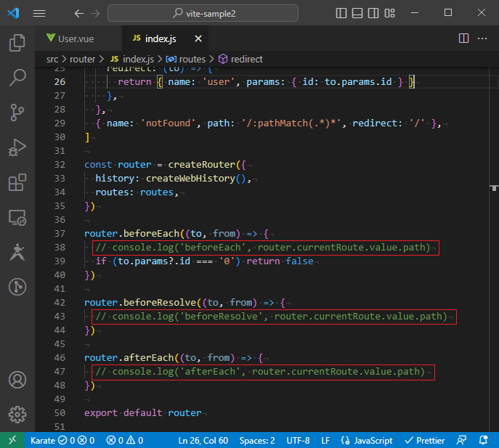Open the Git Graph circular icon view
Viewport: 499px width, 448px height.
coord(17,287)
